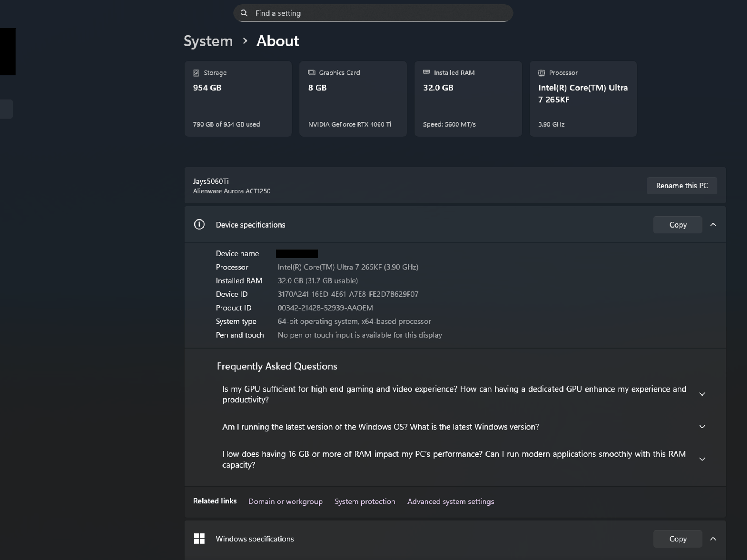The image size is (747, 560).
Task: Click the Device specifications info icon
Action: click(199, 225)
